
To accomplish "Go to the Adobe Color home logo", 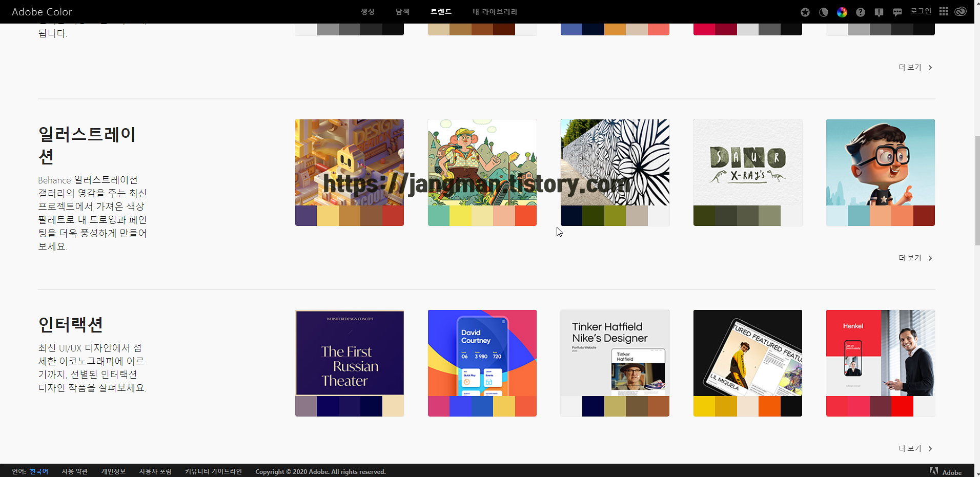I will point(42,12).
